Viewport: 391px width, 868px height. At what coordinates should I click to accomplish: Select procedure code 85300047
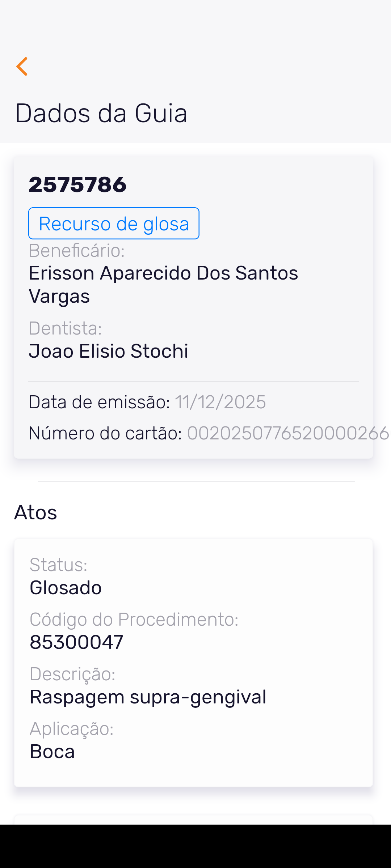76,642
